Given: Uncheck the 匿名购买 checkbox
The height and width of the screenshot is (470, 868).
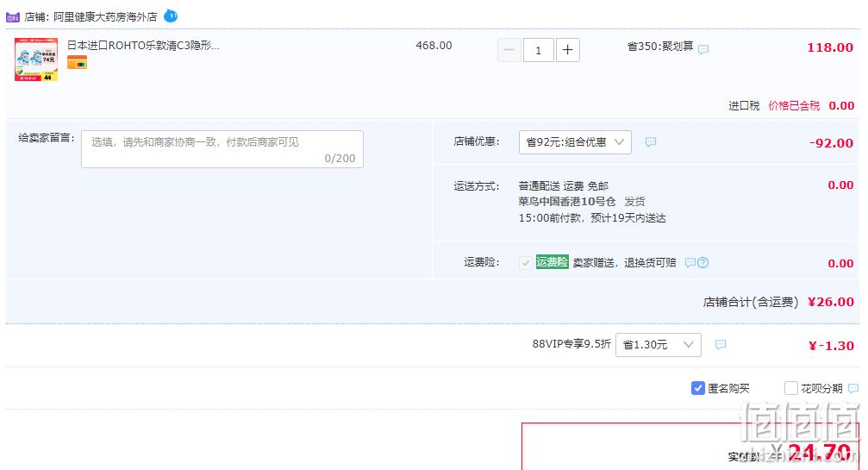Looking at the screenshot, I should click(x=697, y=388).
